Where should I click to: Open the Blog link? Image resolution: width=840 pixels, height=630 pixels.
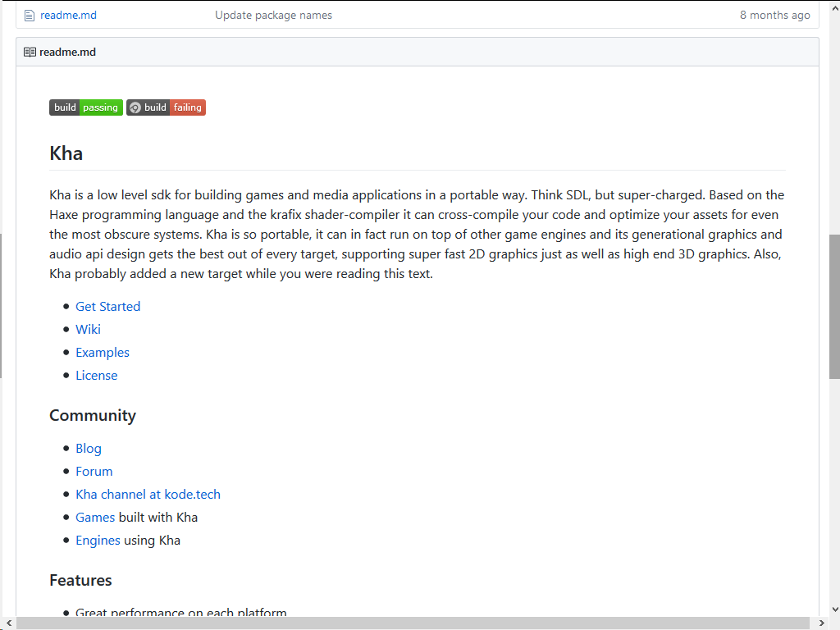click(x=89, y=449)
